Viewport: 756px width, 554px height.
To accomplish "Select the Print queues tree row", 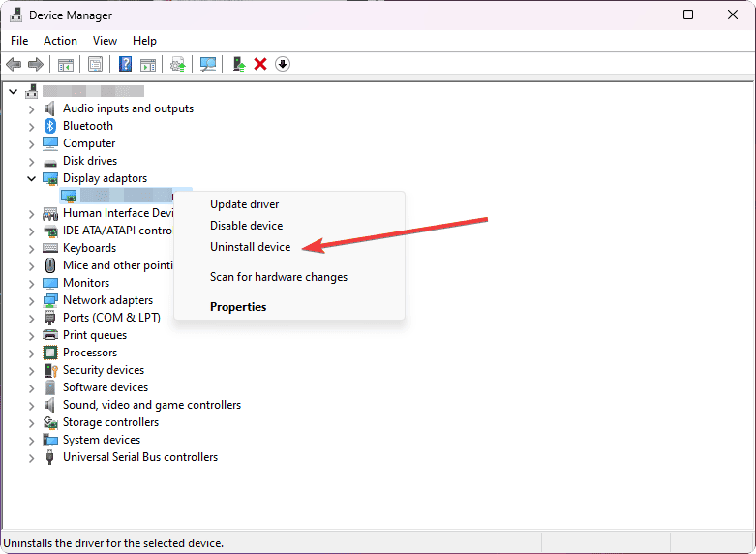I will point(95,335).
